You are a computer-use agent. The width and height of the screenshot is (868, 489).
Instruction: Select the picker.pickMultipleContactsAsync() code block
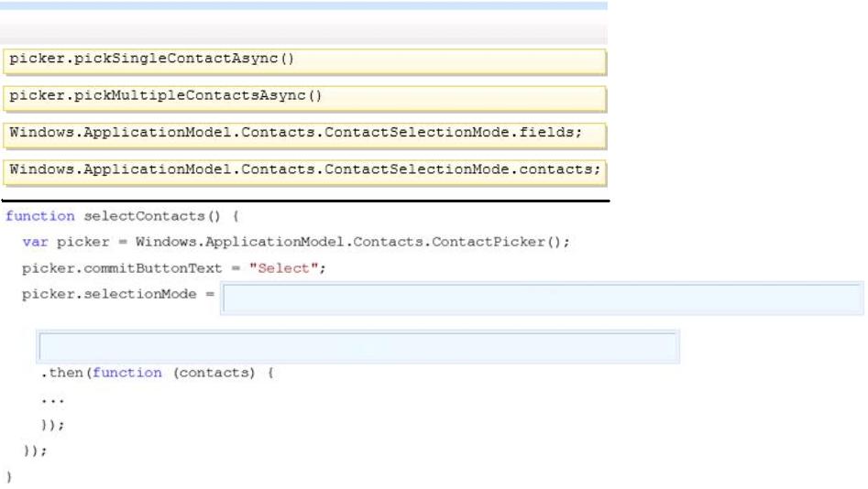pos(304,99)
